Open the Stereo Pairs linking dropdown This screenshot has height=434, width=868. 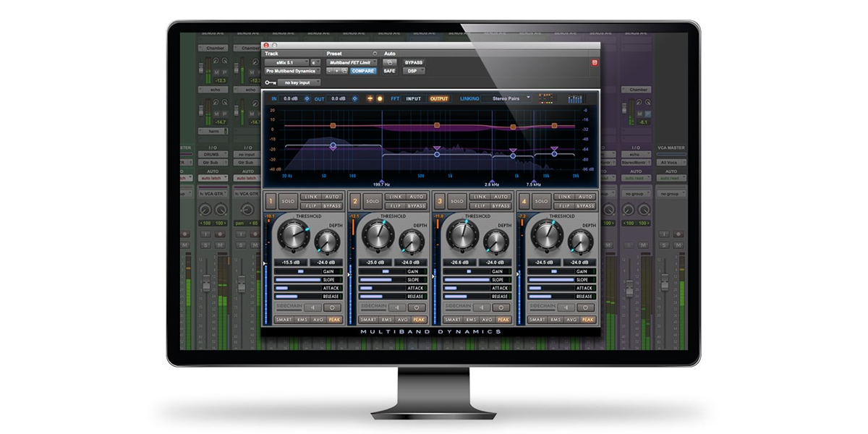(x=506, y=98)
